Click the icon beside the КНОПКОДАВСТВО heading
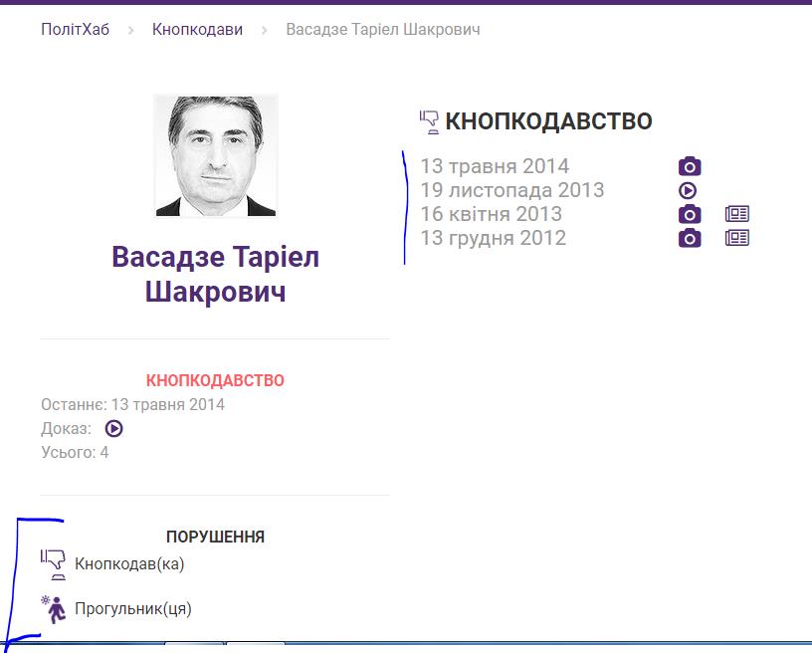812x653 pixels. click(x=429, y=121)
